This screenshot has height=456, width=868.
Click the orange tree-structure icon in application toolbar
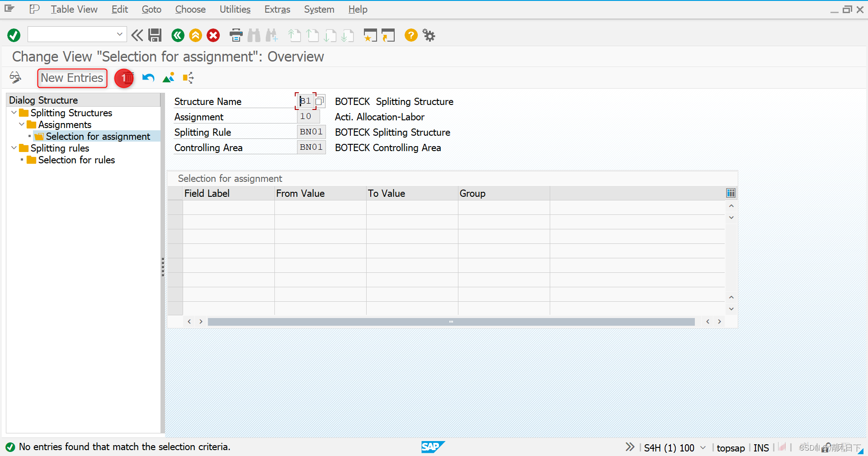point(188,78)
